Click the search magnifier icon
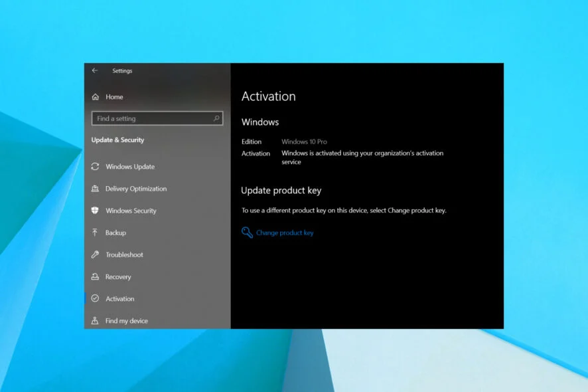Viewport: 588px width, 392px height. pos(216,118)
